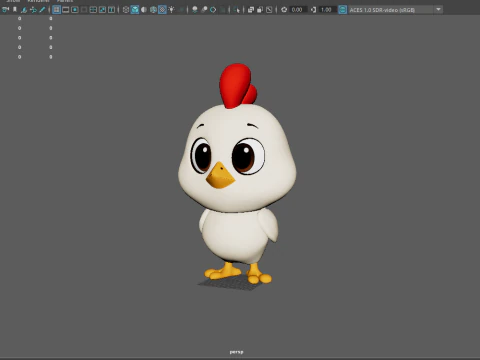Toggle the viewport grid display
Viewport: 480px width, 360px height.
56,10
